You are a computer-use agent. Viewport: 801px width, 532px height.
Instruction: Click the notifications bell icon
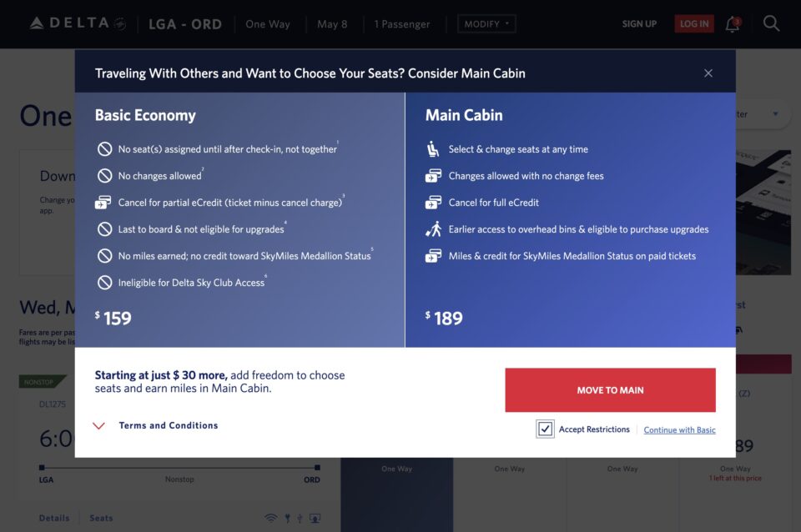(x=732, y=23)
